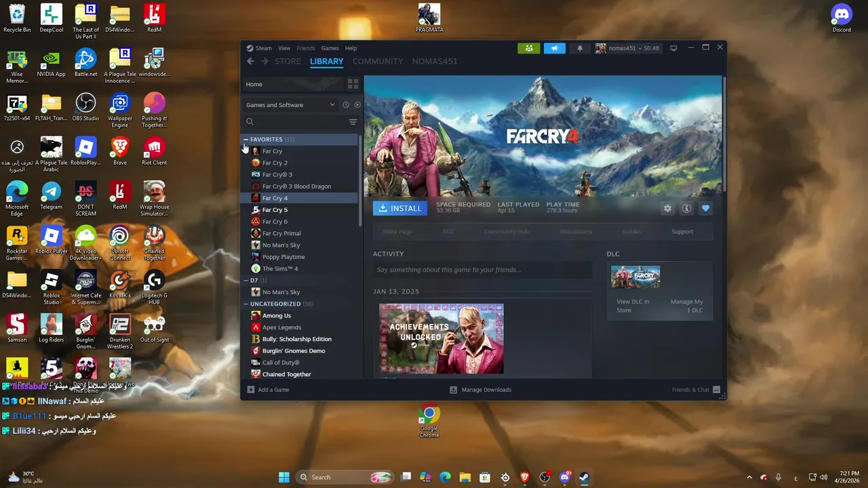Viewport: 868px width, 488px height.
Task: Sort library by recent activity clock icon
Action: (x=346, y=105)
